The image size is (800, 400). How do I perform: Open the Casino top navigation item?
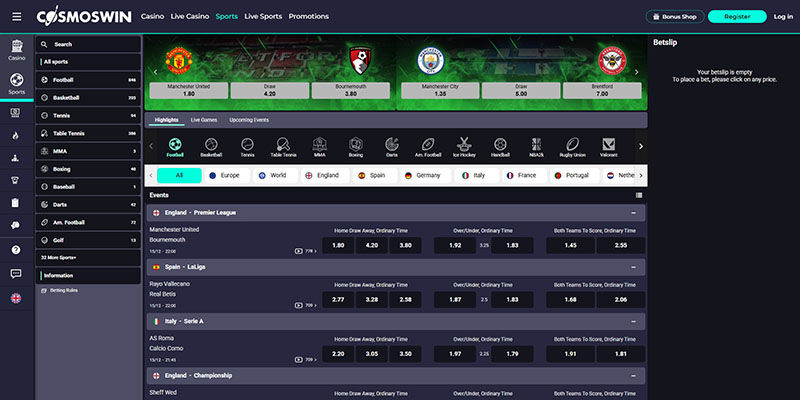click(153, 16)
